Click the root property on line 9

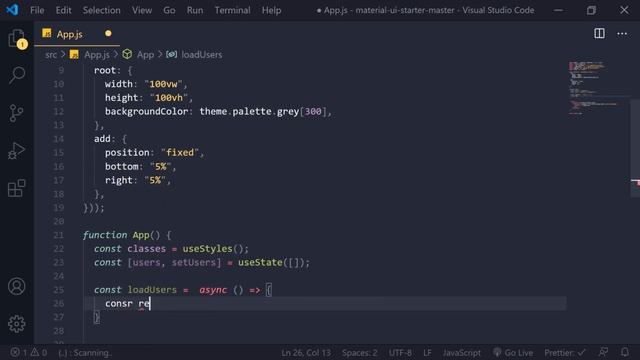105,71
